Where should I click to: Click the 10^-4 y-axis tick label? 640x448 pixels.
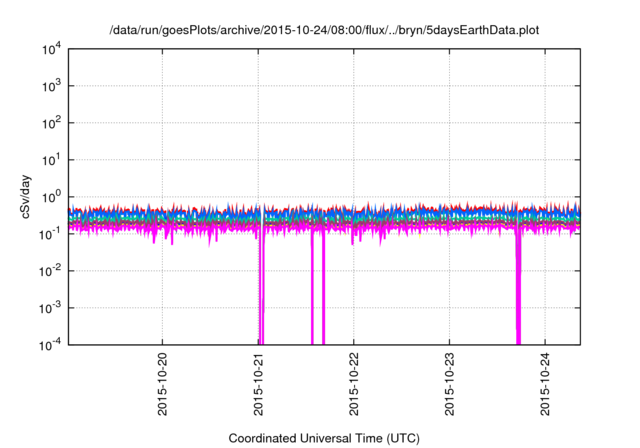(51, 345)
